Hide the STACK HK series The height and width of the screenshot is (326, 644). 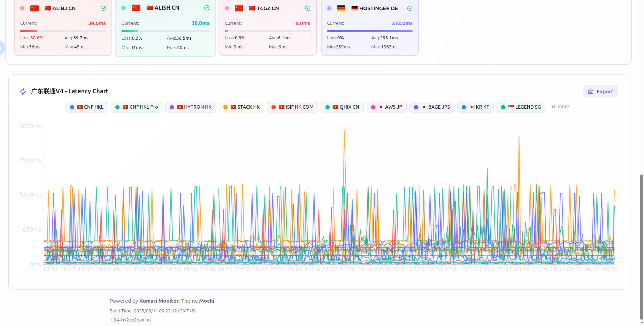(242, 107)
